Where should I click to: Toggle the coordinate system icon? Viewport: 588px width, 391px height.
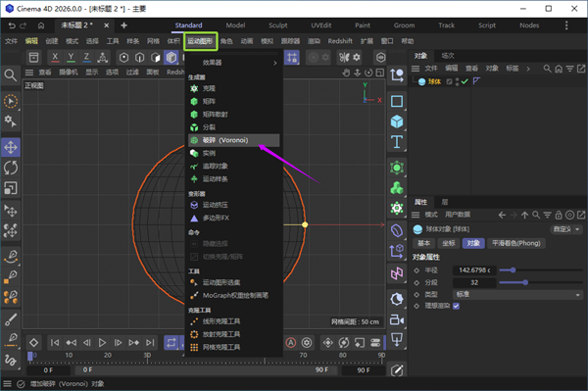pyautogui.click(x=102, y=58)
